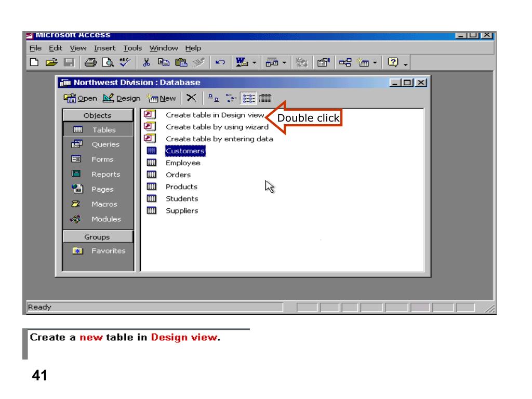Image resolution: width=532 pixels, height=399 pixels.
Task: Select the Products table
Action: (x=181, y=187)
